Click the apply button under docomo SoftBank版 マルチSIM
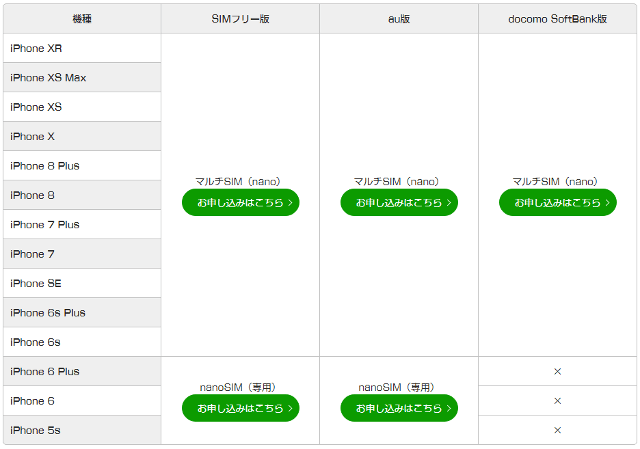Image resolution: width=640 pixels, height=449 pixels. pyautogui.click(x=558, y=202)
